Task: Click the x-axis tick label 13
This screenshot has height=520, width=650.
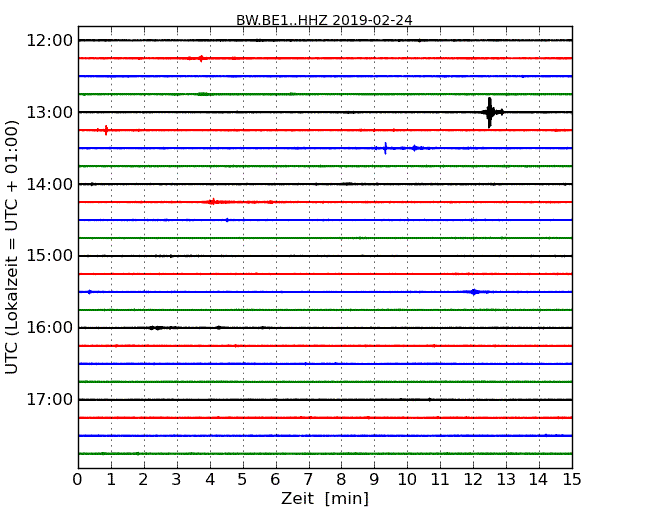Action: tap(506, 480)
